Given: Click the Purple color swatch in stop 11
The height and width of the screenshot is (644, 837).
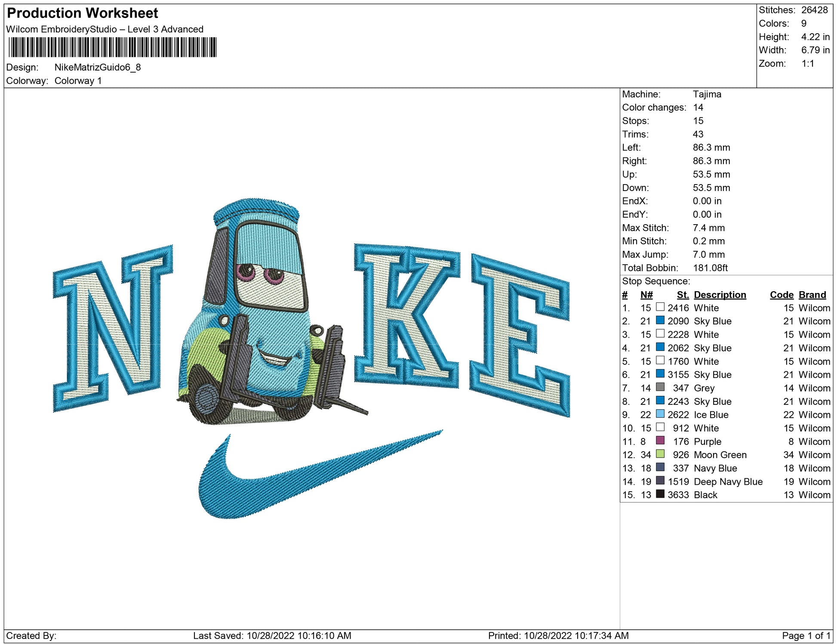Looking at the screenshot, I should tap(660, 441).
